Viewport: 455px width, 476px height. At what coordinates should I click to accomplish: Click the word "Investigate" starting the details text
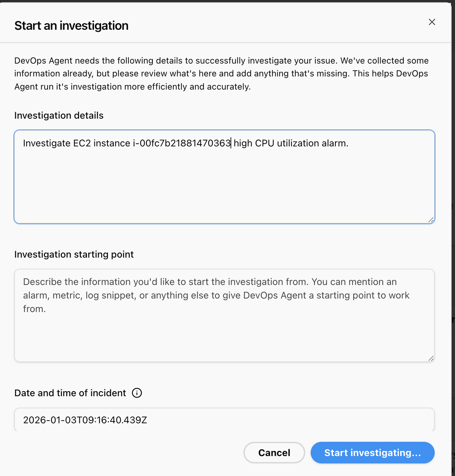(x=47, y=143)
